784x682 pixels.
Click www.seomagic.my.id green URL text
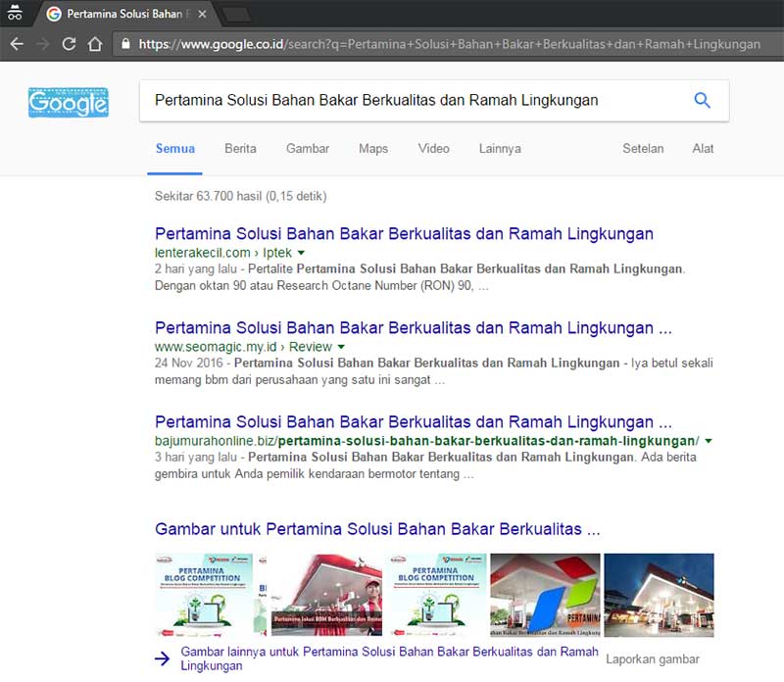coord(243,347)
